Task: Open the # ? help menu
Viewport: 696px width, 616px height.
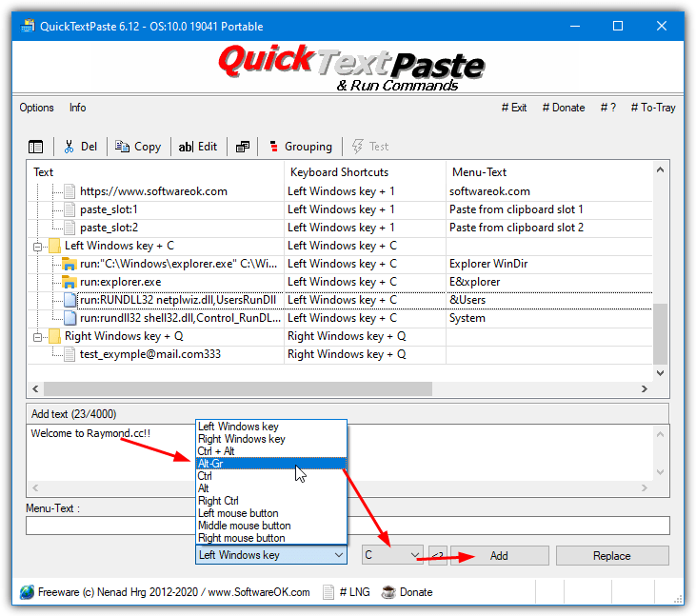Action: (x=608, y=108)
